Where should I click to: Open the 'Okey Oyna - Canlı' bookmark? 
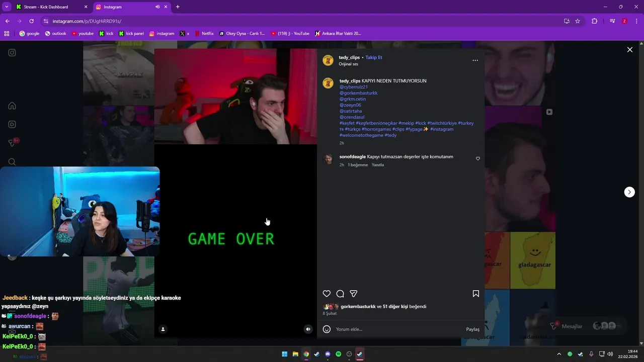pos(242,34)
